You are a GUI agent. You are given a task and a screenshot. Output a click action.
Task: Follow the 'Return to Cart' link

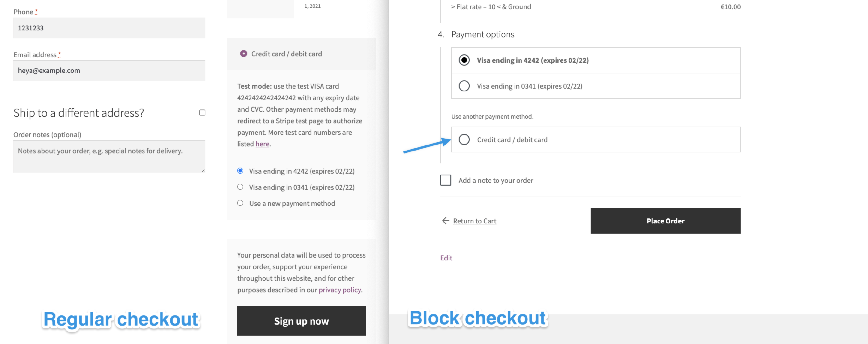point(474,220)
